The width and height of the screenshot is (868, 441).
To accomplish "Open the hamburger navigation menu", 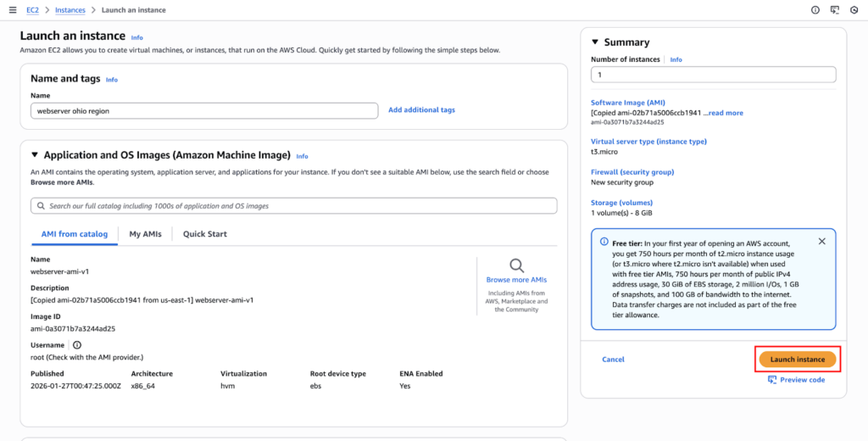I will [13, 10].
